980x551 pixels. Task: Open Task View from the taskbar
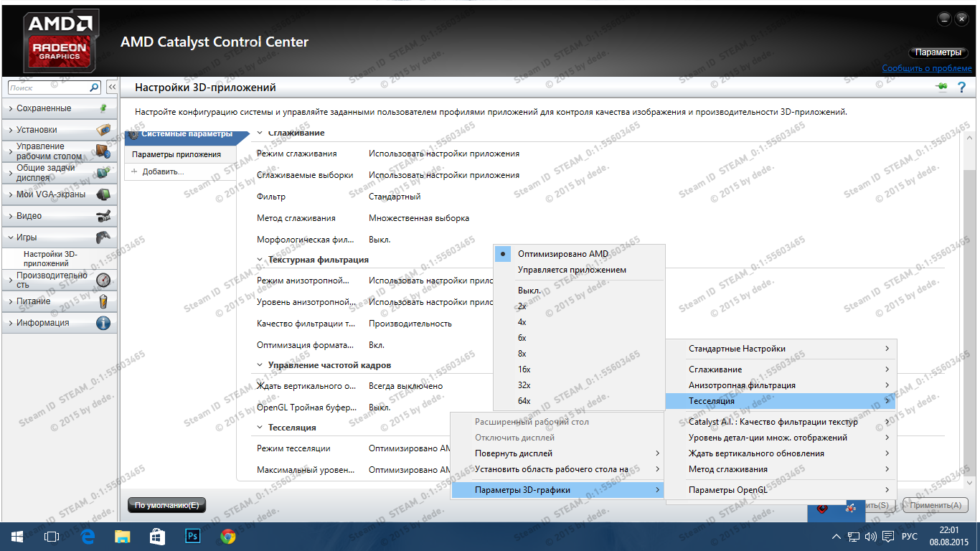click(x=52, y=536)
